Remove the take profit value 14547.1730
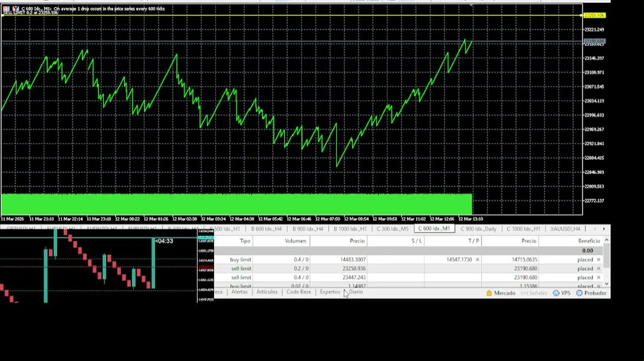This screenshot has height=361, width=644. [477, 260]
